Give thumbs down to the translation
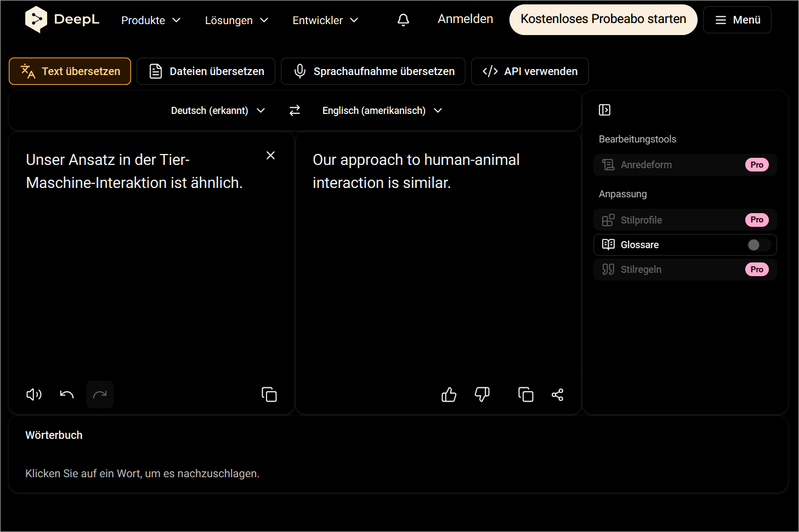799x532 pixels. coord(482,394)
